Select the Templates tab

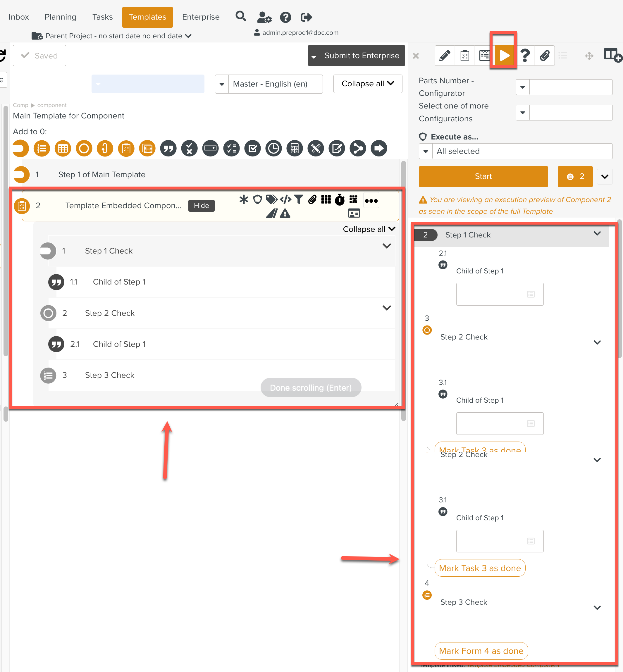[x=147, y=17]
